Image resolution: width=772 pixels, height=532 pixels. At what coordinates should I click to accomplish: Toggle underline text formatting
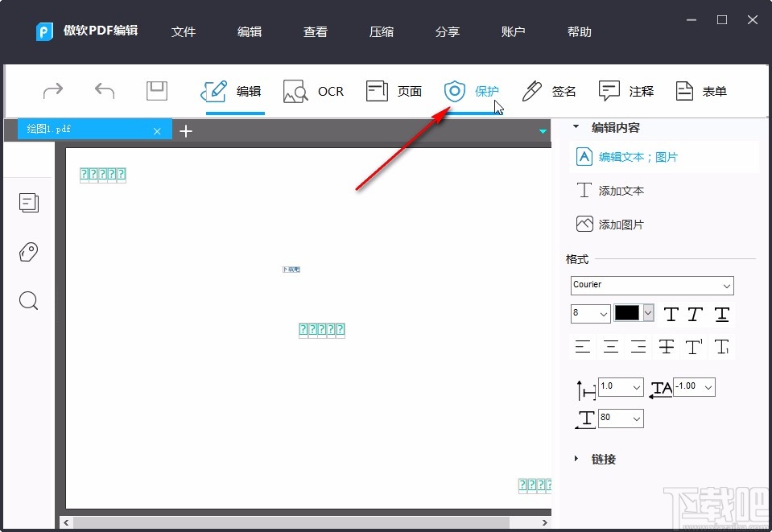(720, 314)
